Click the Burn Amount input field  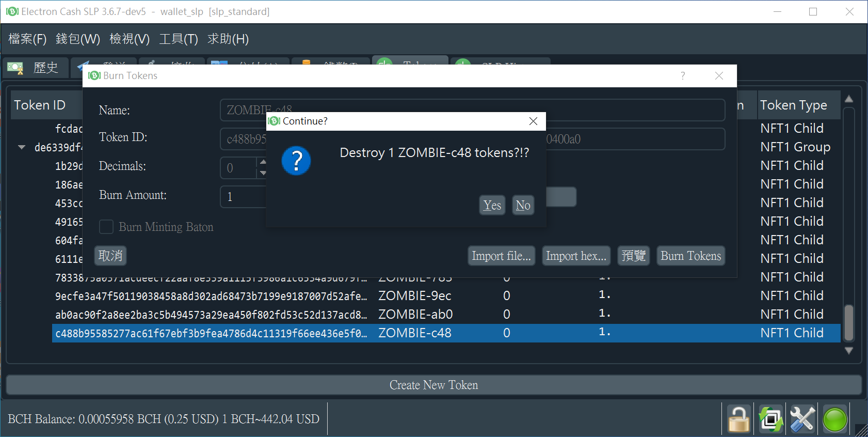(x=244, y=197)
